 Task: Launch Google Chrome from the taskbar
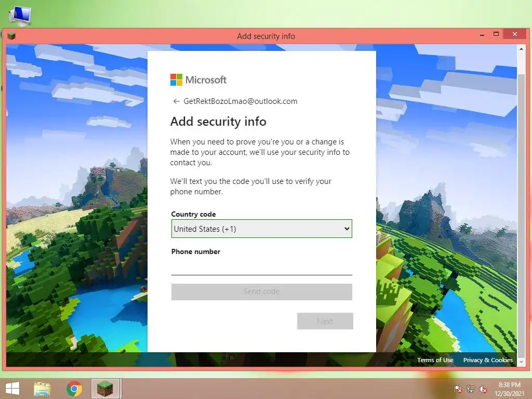coord(74,389)
